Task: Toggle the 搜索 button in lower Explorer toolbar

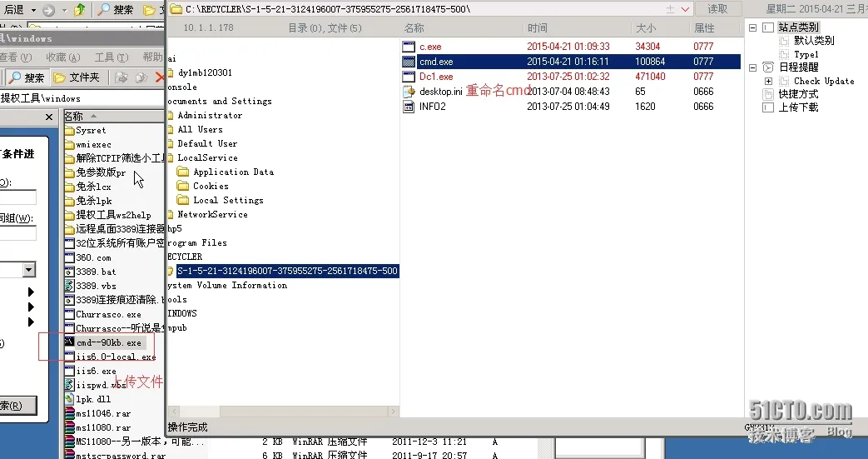Action: pos(27,77)
